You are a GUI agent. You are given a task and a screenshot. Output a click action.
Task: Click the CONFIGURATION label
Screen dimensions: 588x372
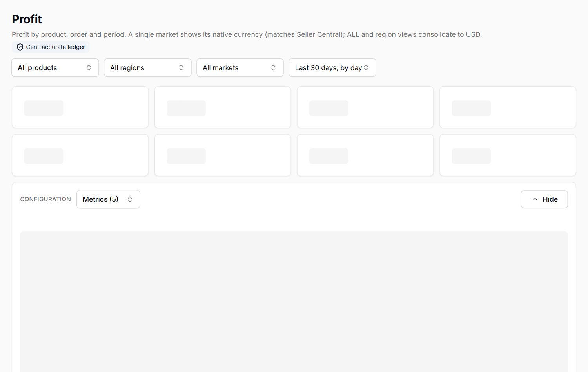[45, 199]
